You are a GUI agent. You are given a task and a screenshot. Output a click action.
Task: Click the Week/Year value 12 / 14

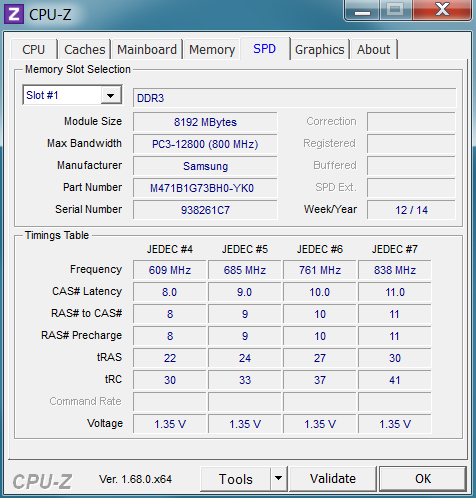tap(411, 210)
